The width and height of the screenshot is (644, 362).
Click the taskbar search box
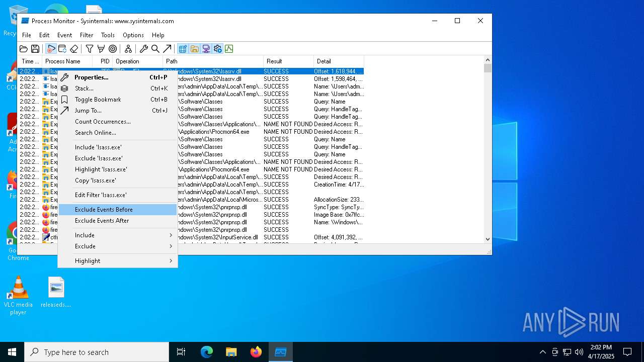click(97, 352)
